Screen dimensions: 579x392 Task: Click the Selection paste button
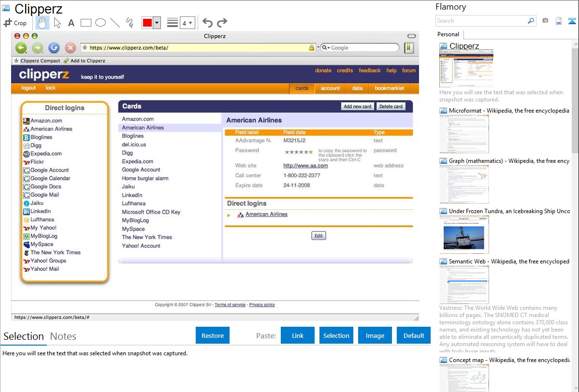point(336,335)
